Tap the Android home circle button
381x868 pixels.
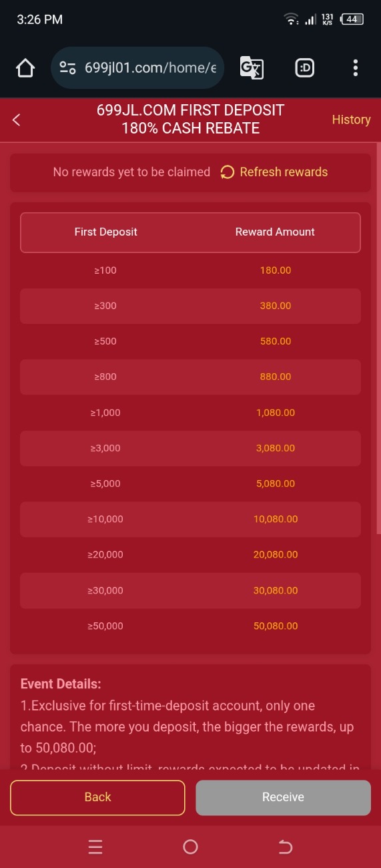tap(190, 847)
